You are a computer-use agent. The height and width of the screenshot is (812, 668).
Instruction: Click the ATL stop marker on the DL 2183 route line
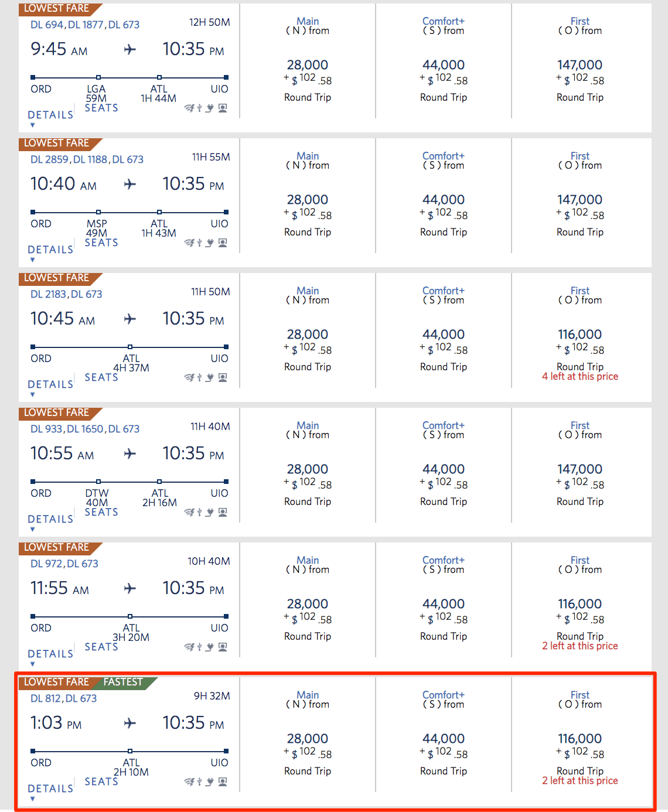click(131, 346)
